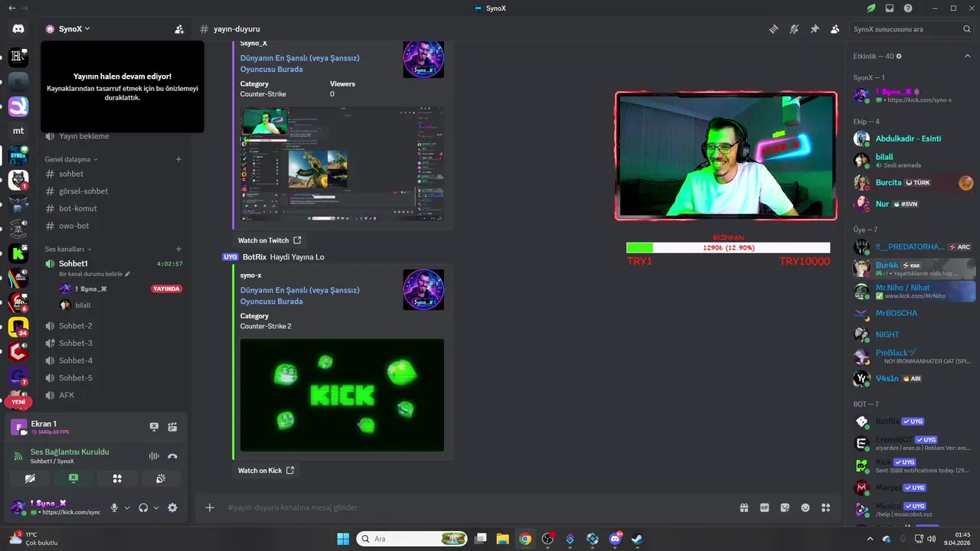Toggle screen share in voice panel
Image resolution: width=980 pixels, height=551 pixels.
point(73,478)
